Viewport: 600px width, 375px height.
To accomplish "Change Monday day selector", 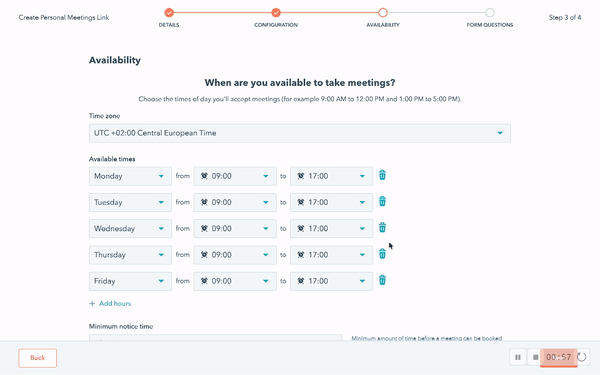I will click(130, 176).
